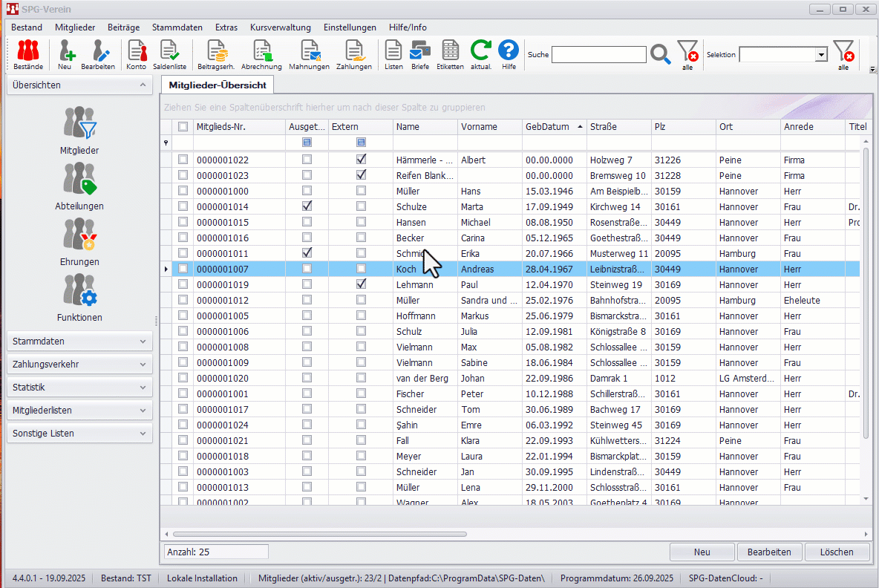This screenshot has height=588, width=879.
Task: Click the Abrechnung toolbar icon
Action: click(261, 54)
